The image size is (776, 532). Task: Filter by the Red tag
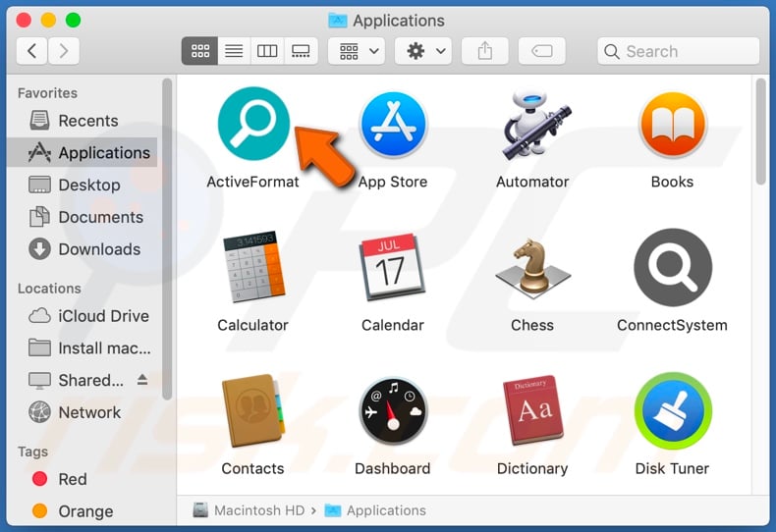(x=83, y=479)
